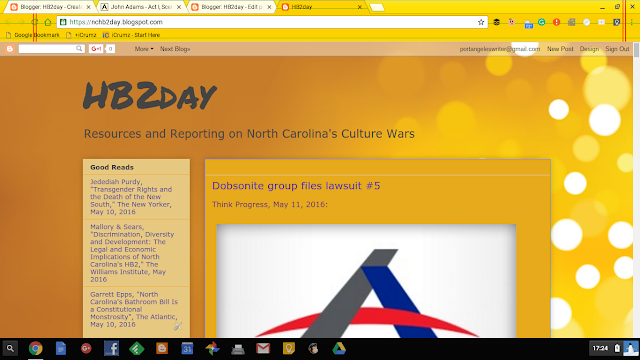Switch to the John Adams - Act I tab
The image size is (640, 360).
pos(141,7)
